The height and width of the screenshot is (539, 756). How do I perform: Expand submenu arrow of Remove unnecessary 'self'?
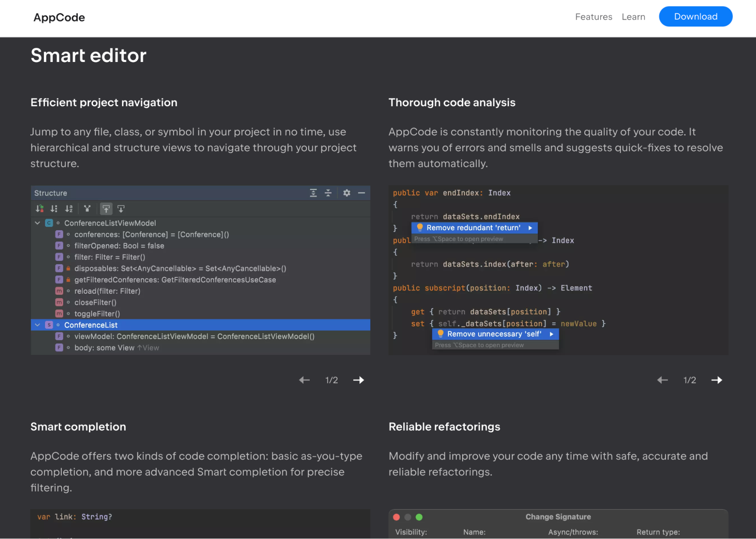coord(551,334)
